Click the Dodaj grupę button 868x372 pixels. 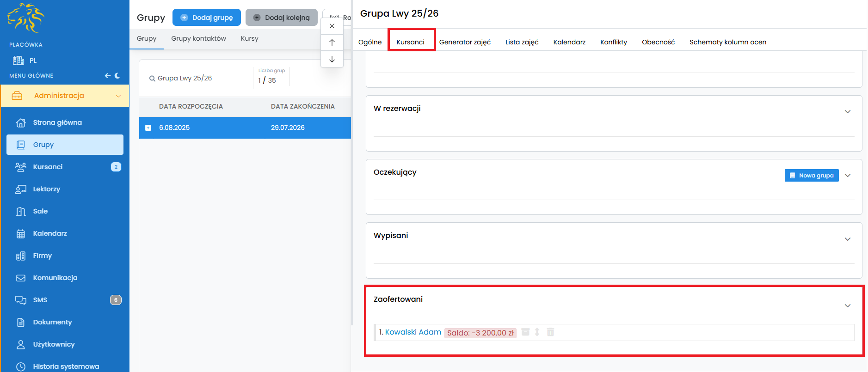coord(207,18)
